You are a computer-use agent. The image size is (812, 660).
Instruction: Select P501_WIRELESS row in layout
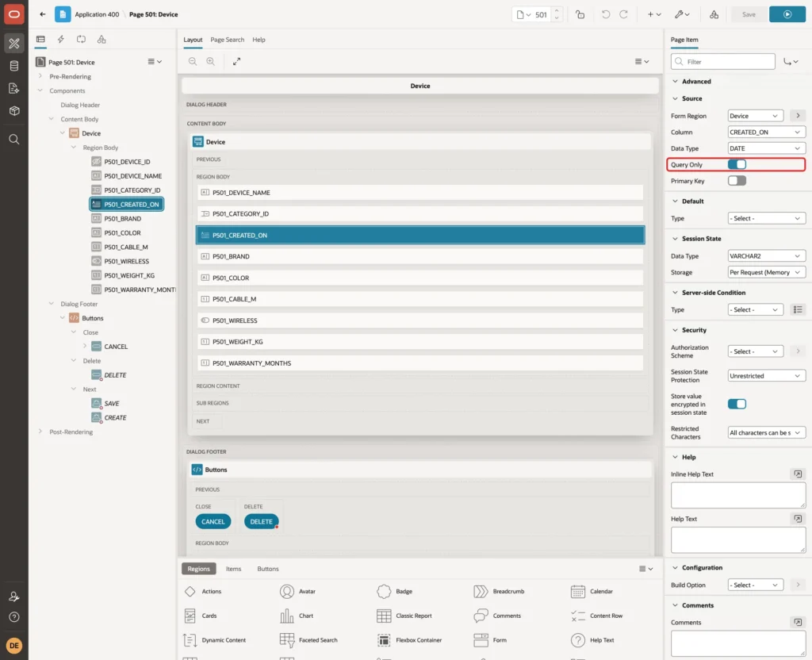[420, 320]
